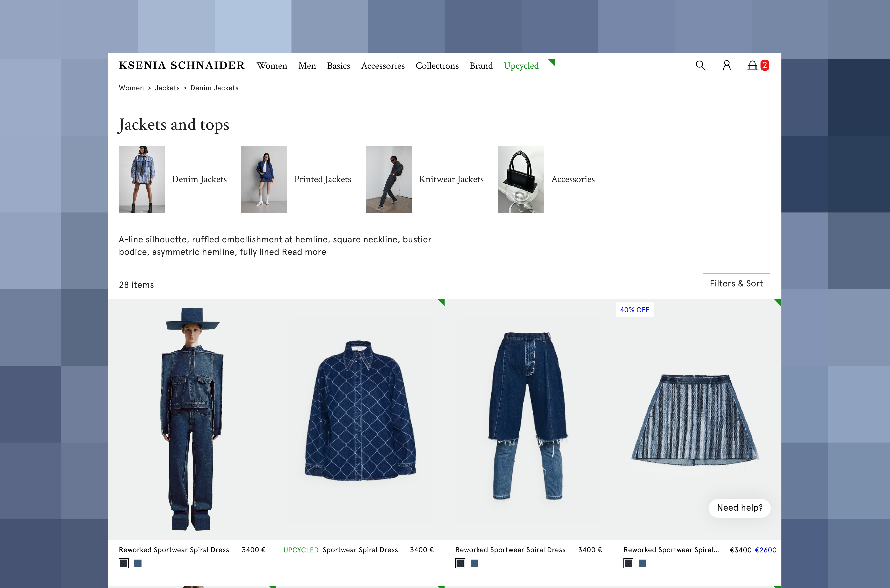Click green corner marker on diamond-print shirt
Viewport: 890px width, 588px height.
coord(442,302)
